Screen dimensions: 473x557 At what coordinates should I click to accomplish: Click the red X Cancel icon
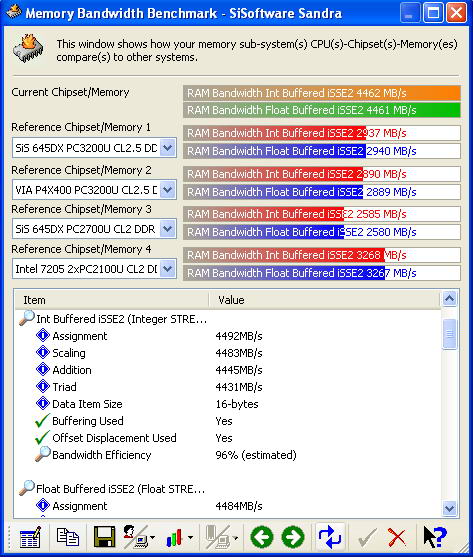pyautogui.click(x=397, y=537)
